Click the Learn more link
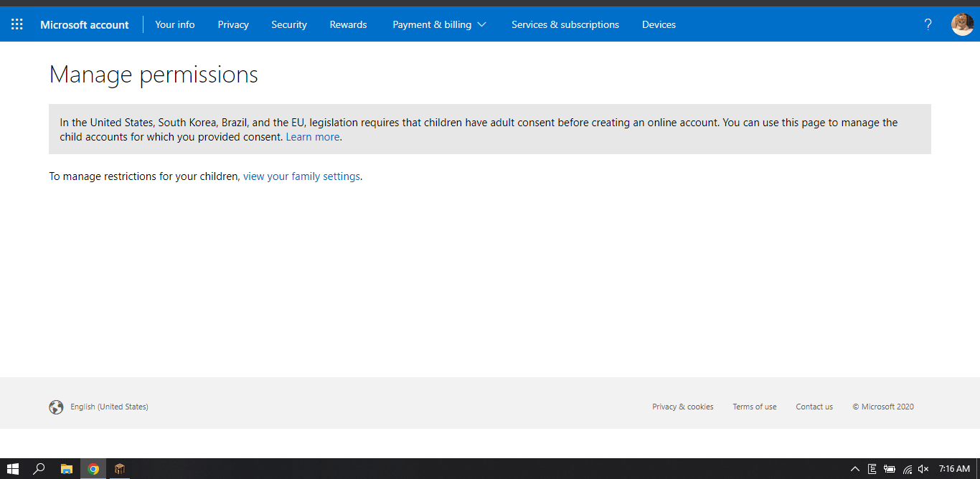 [313, 137]
